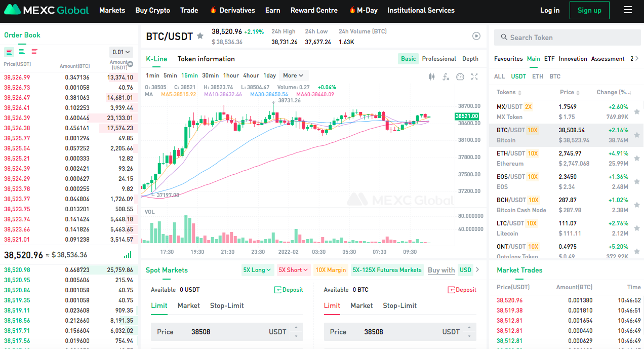644x349 pixels.
Task: Switch order book to buy orders only
Action: pos(22,52)
